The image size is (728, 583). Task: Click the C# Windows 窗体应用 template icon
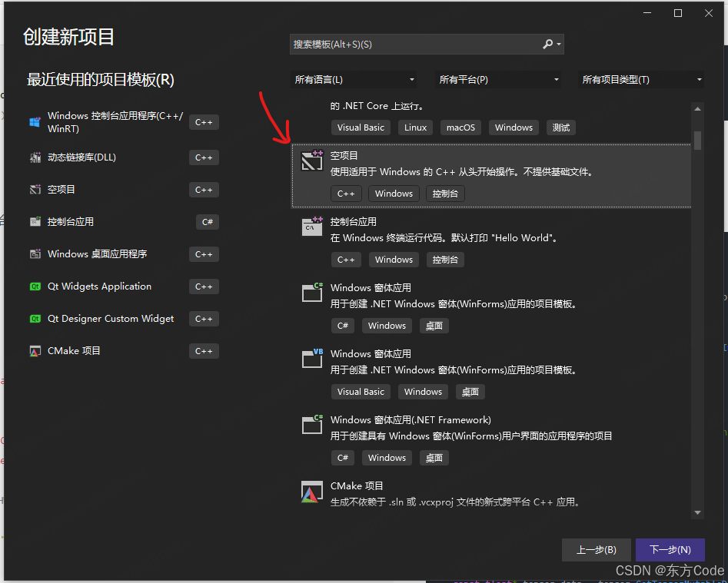click(x=312, y=293)
